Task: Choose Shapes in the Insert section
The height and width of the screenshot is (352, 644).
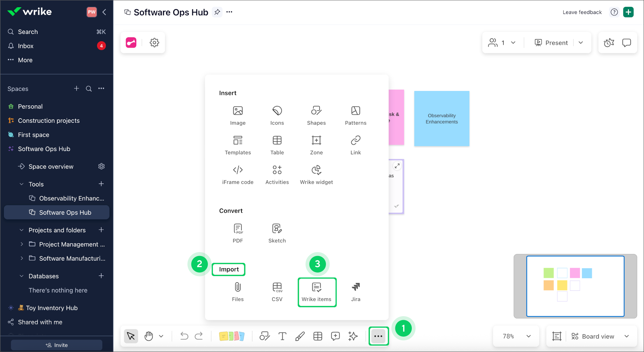Action: pyautogui.click(x=317, y=115)
